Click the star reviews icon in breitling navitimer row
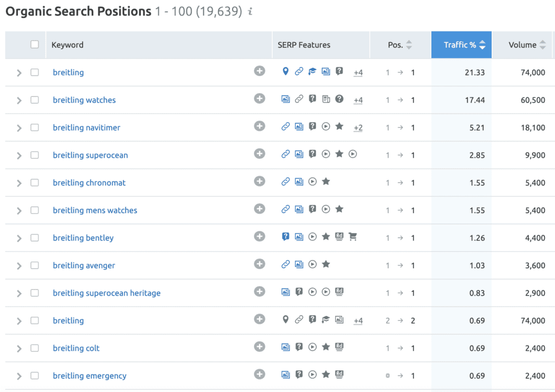Screen dimensions: 555x392 (x=339, y=126)
